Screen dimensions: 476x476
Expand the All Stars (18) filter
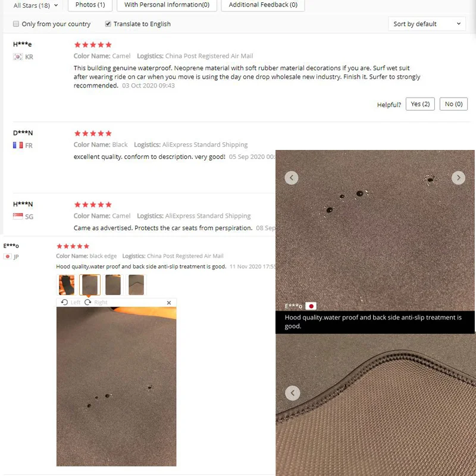tap(36, 5)
